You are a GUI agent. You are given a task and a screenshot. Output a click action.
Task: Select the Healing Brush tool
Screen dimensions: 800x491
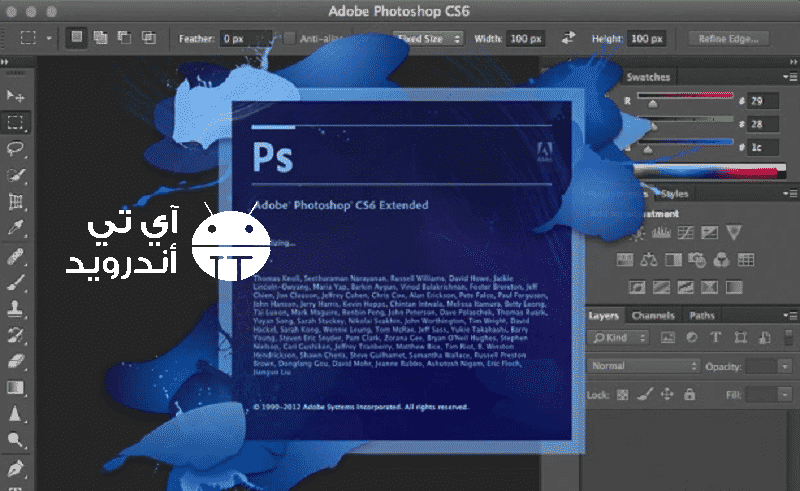[15, 256]
